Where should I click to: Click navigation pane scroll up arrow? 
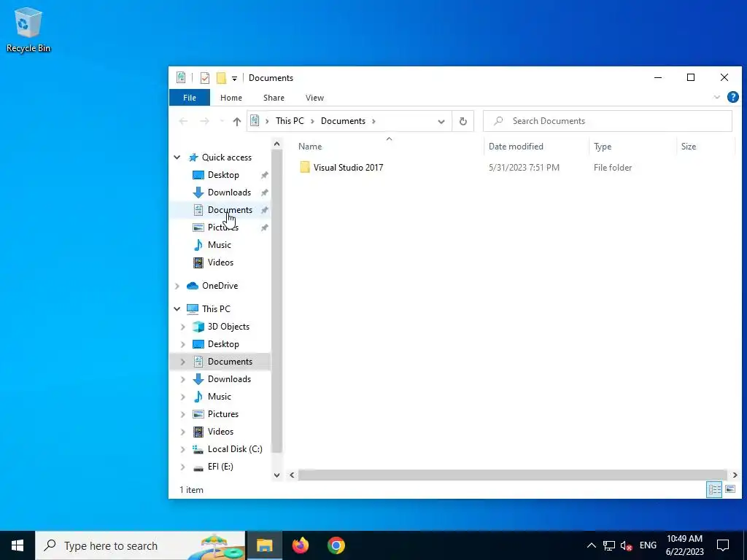point(276,144)
